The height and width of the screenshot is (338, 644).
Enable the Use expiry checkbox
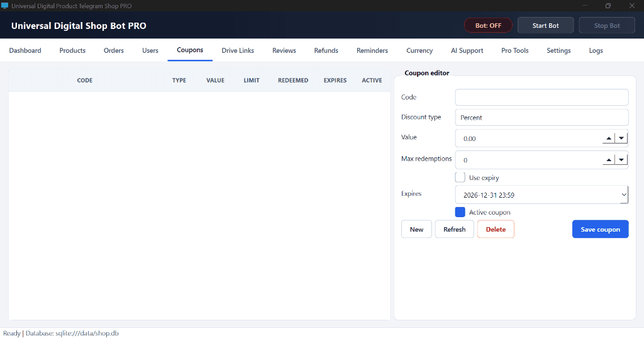pos(460,177)
